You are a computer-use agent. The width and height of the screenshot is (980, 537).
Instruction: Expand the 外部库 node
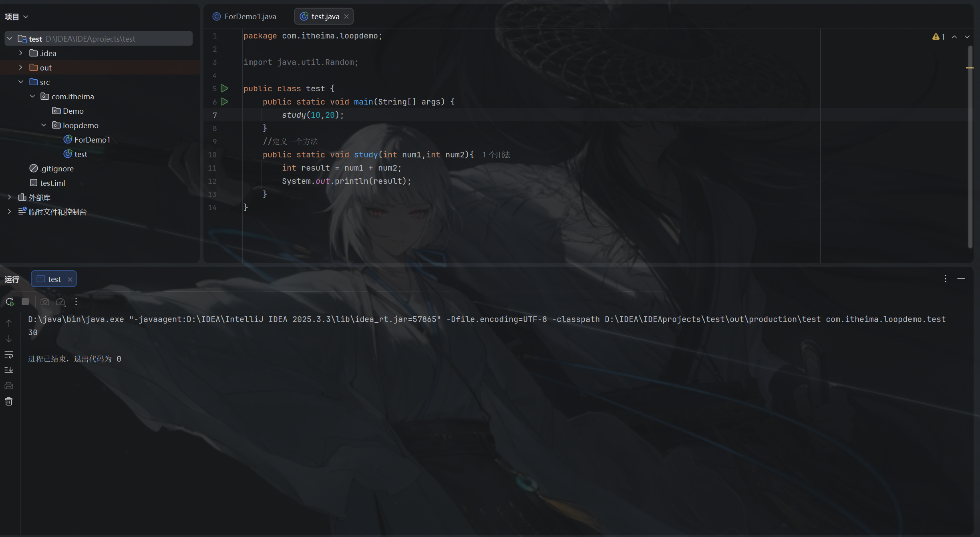[x=10, y=197]
